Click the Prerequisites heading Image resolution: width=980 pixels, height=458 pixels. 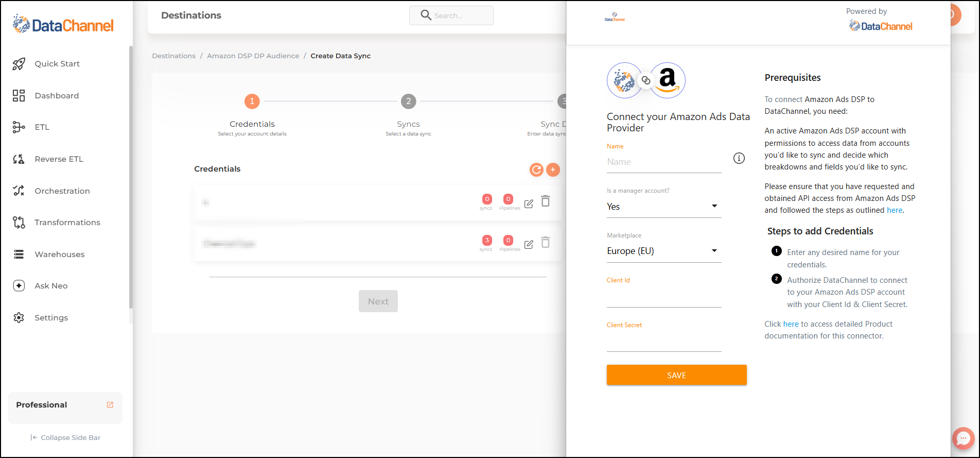point(793,78)
